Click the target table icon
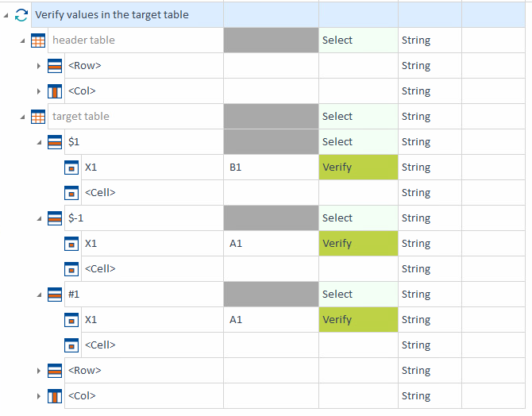This screenshot has height=416, width=532. click(38, 117)
